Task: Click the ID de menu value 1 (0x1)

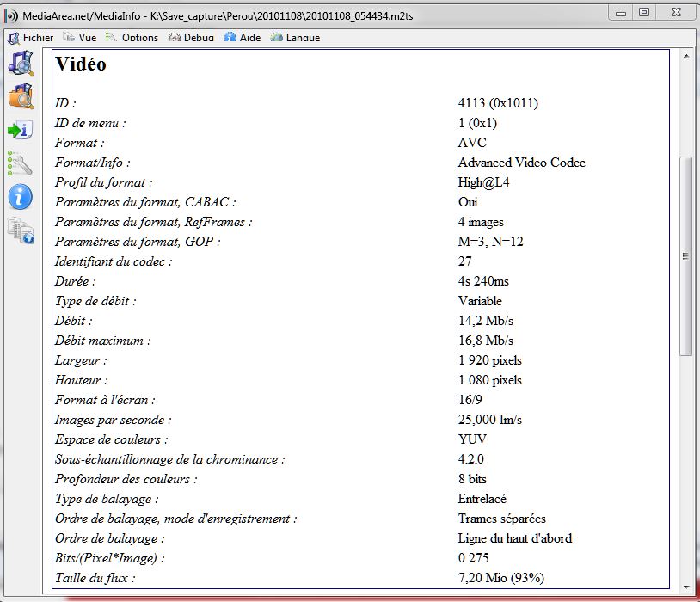Action: 477,123
